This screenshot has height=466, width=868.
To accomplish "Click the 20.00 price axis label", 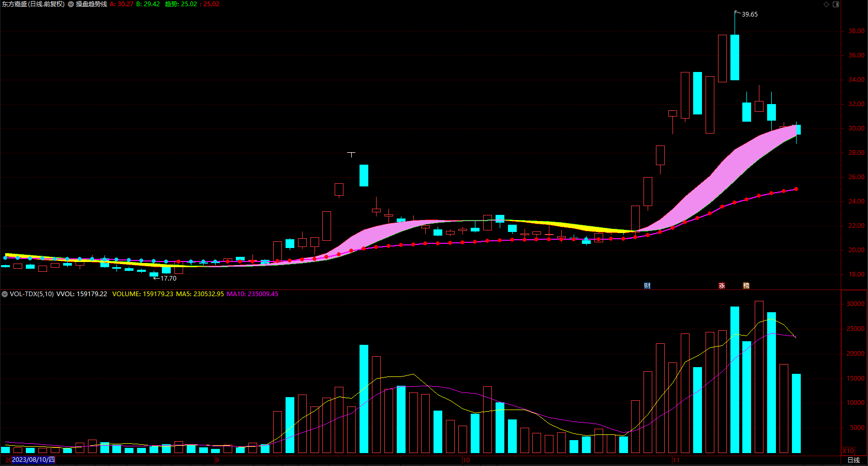I will click(x=856, y=250).
